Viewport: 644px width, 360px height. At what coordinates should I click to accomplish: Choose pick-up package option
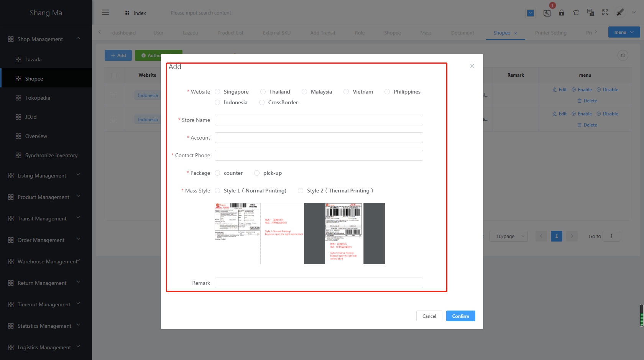coord(257,173)
